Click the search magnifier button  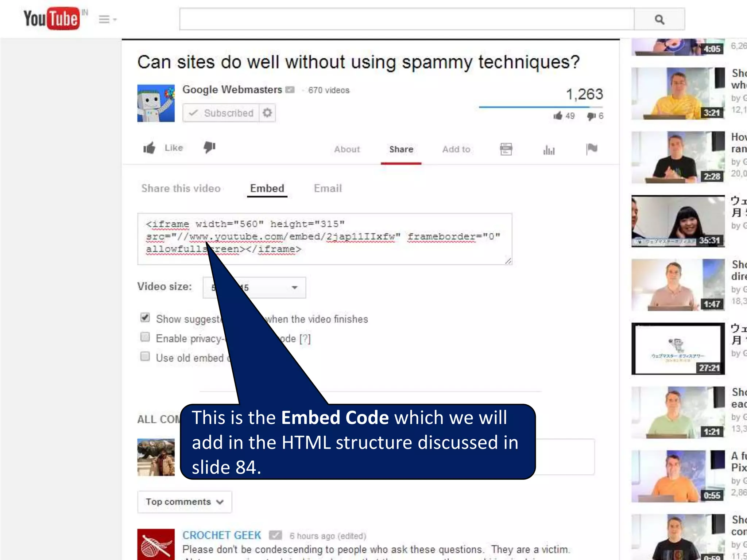click(x=659, y=19)
